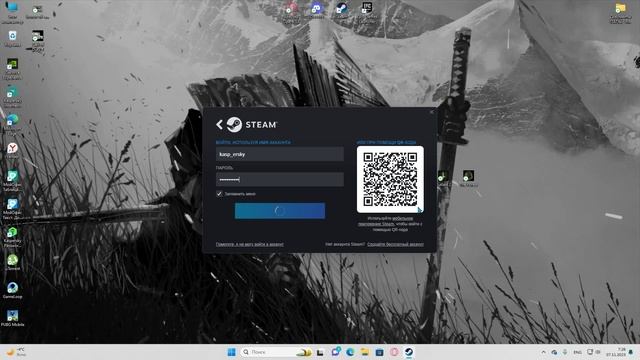Click the ENG language indicator

click(577, 352)
